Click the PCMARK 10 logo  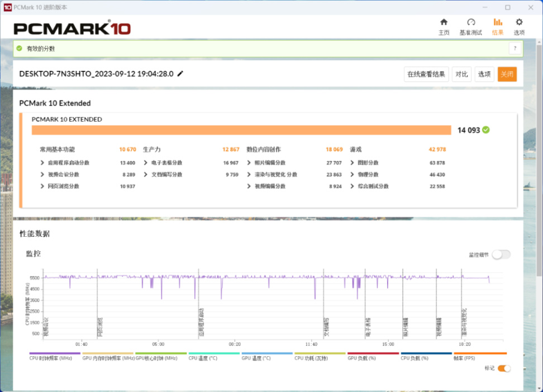click(72, 28)
